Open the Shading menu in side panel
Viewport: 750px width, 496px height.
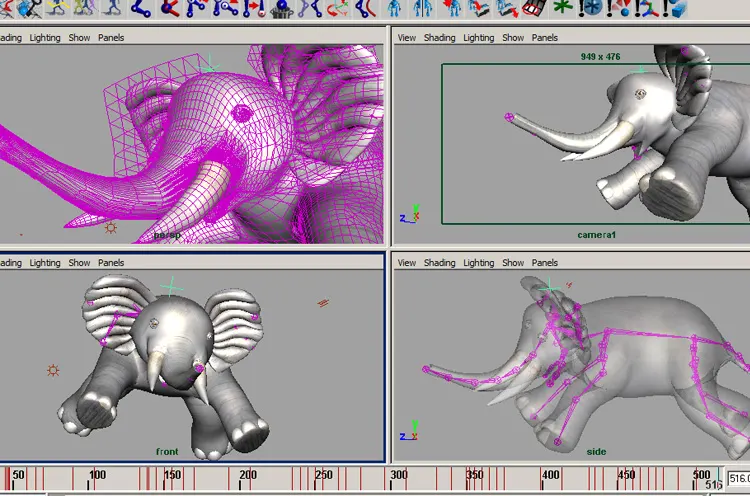pos(439,263)
